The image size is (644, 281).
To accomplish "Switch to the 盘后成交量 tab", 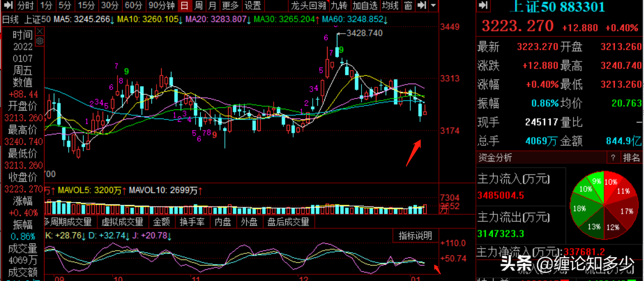I will pos(289,221).
